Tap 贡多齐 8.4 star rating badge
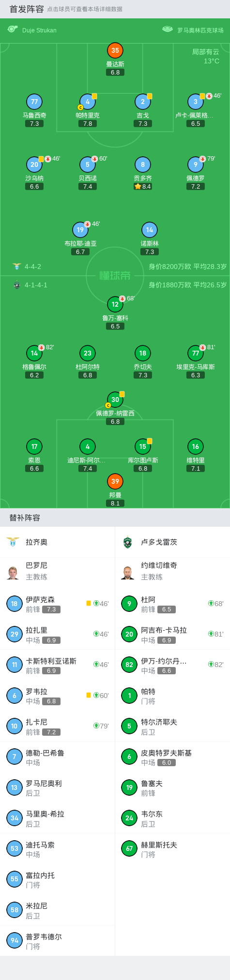Image resolution: width=230 pixels, height=980 pixels. pyautogui.click(x=142, y=186)
